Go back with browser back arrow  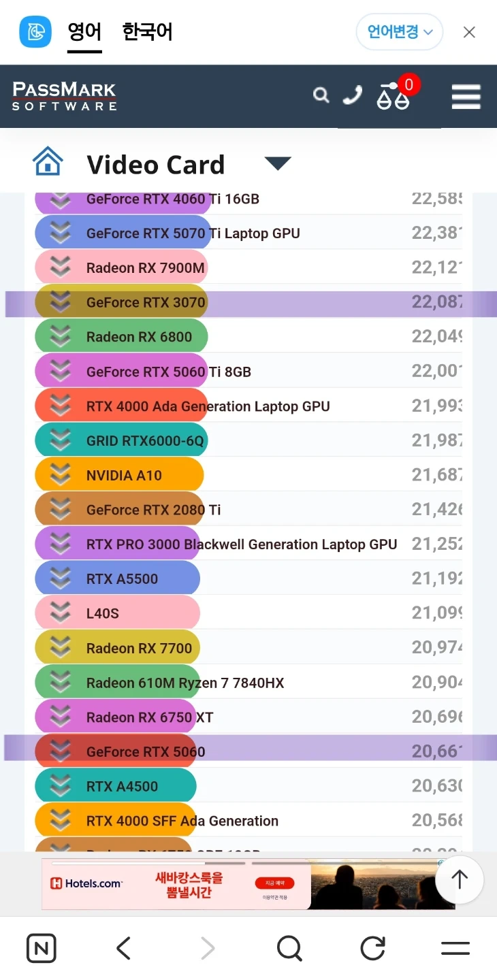click(x=123, y=948)
